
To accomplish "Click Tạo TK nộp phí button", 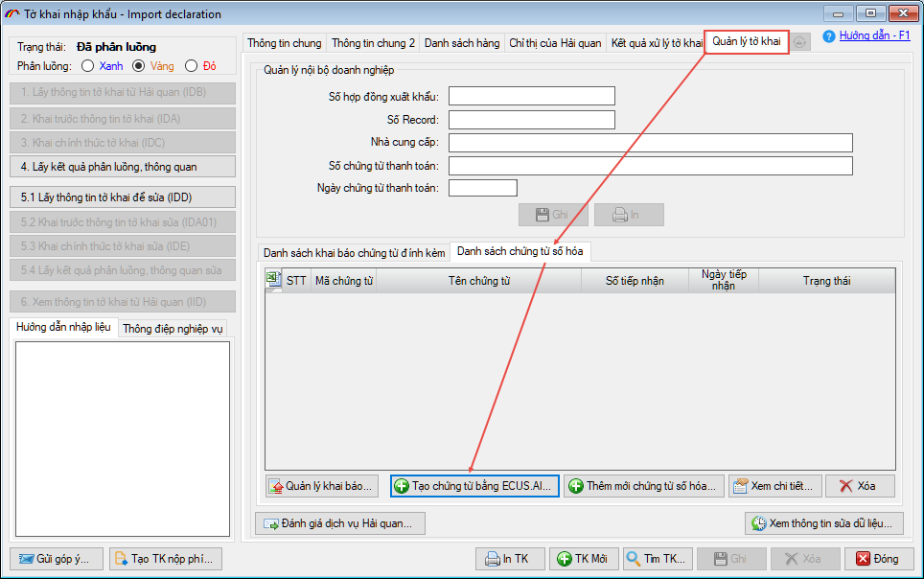I will (166, 559).
